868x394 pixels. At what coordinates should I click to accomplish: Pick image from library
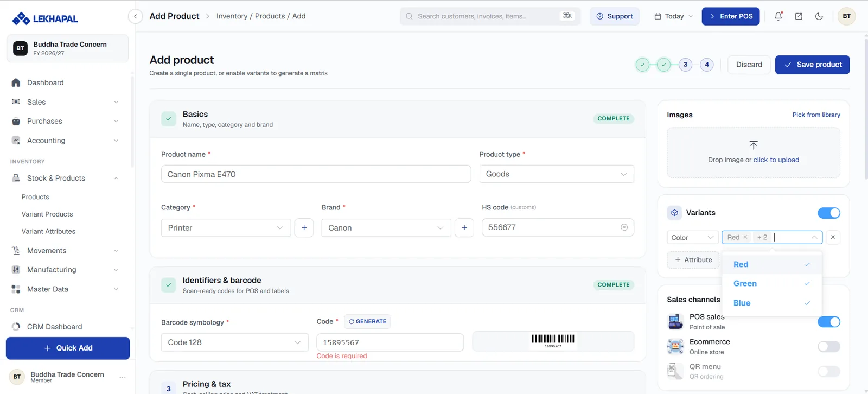[816, 115]
